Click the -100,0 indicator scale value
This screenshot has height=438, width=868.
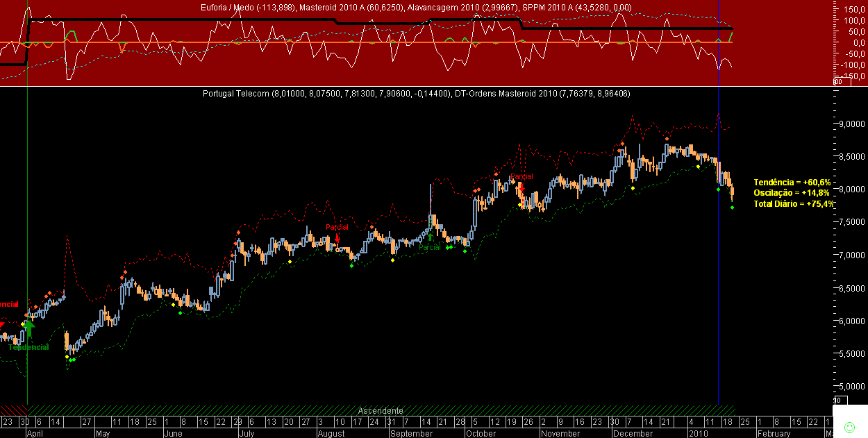point(853,65)
